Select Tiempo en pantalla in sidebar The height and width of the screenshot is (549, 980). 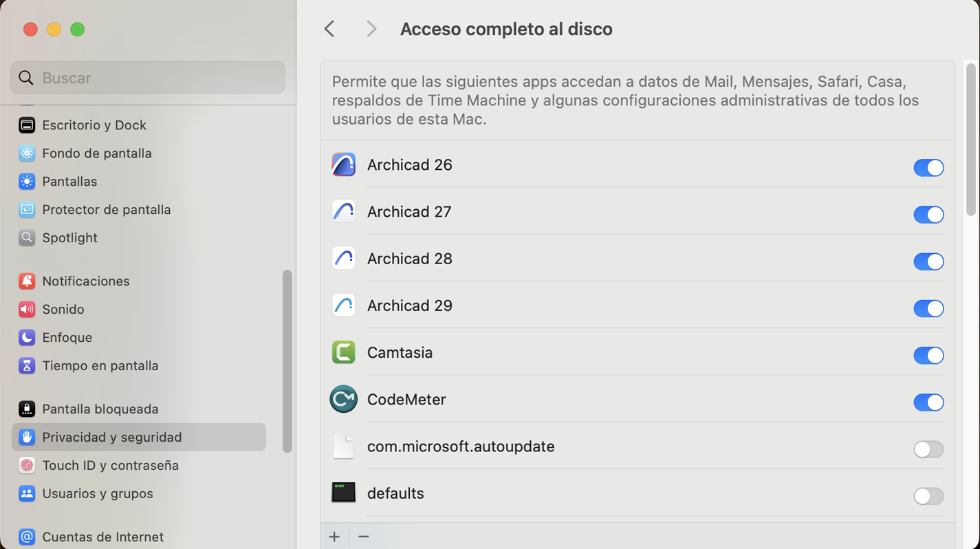tap(100, 365)
